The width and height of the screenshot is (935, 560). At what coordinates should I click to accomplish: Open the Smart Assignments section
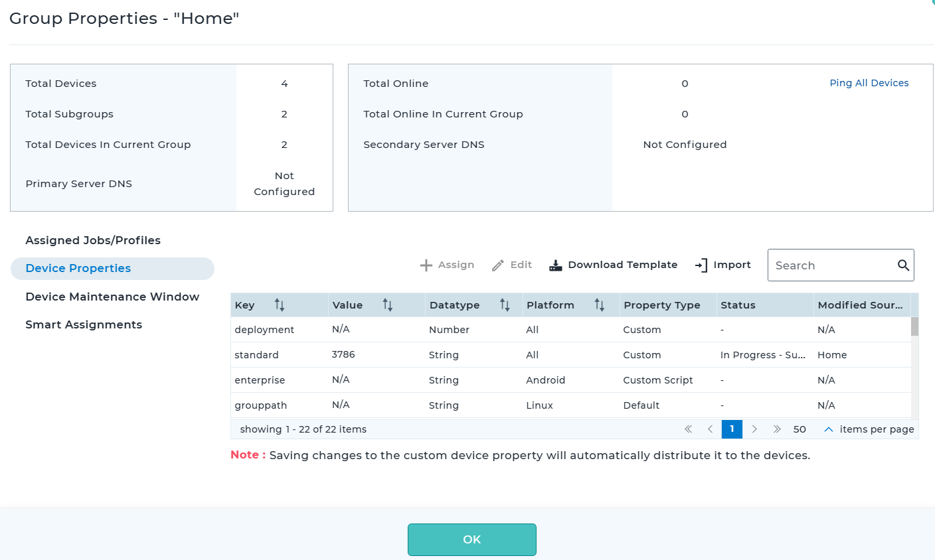click(x=84, y=324)
